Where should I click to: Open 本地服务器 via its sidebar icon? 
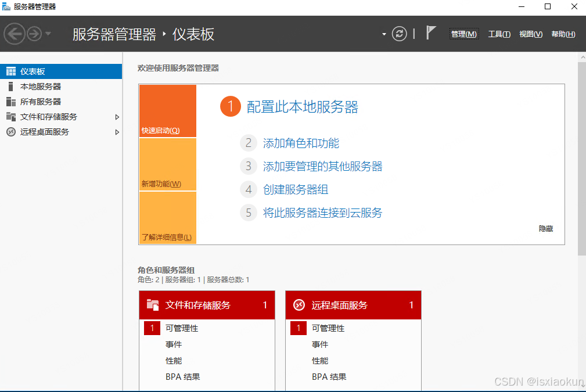(9, 86)
